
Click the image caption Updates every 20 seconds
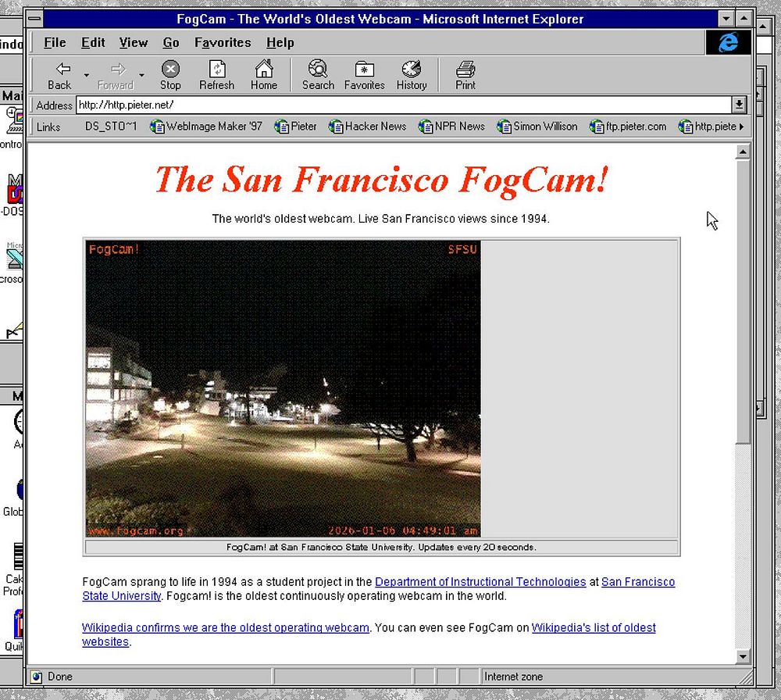pos(381,547)
